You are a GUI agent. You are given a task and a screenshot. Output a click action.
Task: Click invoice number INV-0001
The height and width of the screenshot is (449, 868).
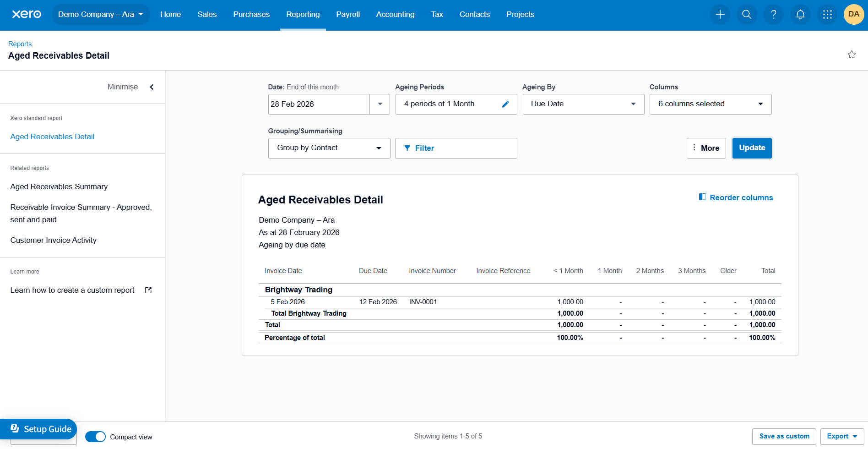coord(423,302)
